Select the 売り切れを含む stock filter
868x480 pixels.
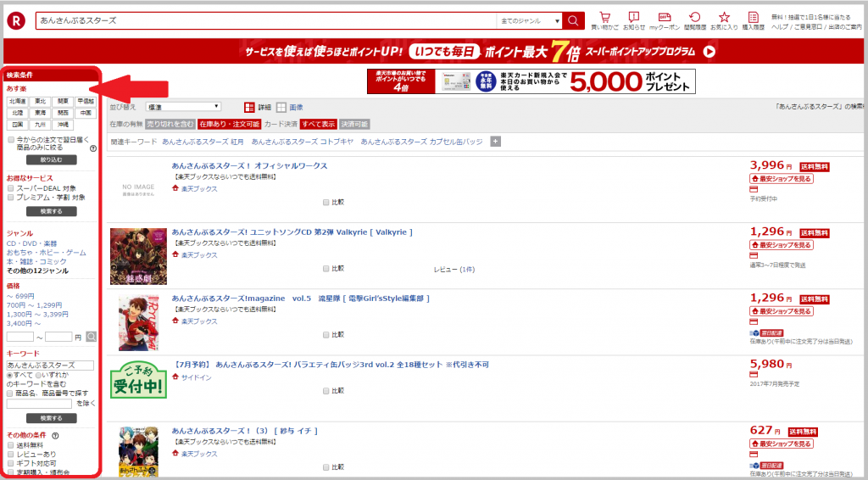[170, 124]
